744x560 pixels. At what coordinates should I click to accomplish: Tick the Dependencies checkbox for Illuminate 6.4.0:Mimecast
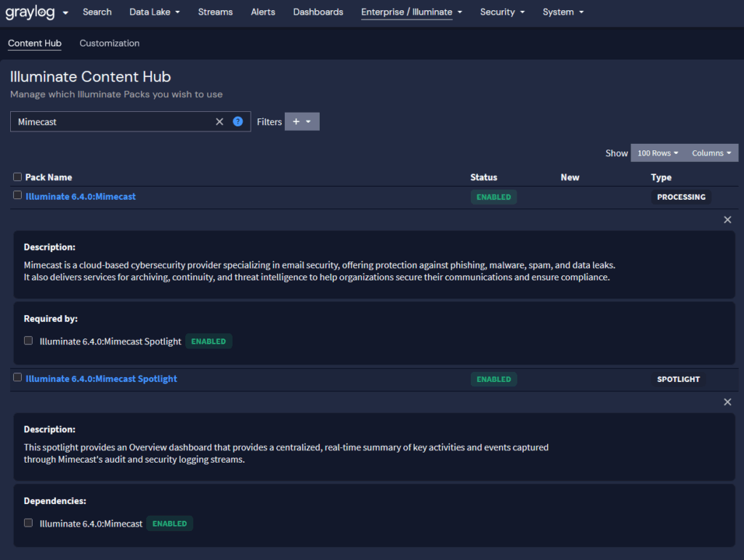28,523
